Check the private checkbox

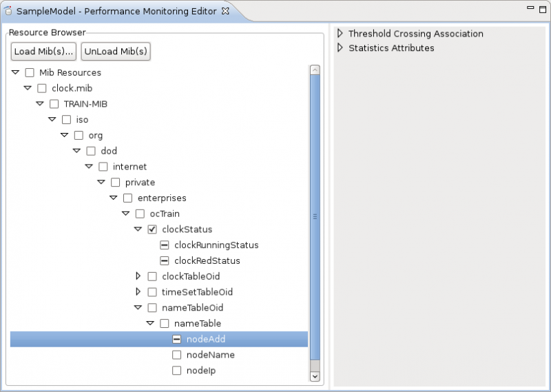click(116, 182)
